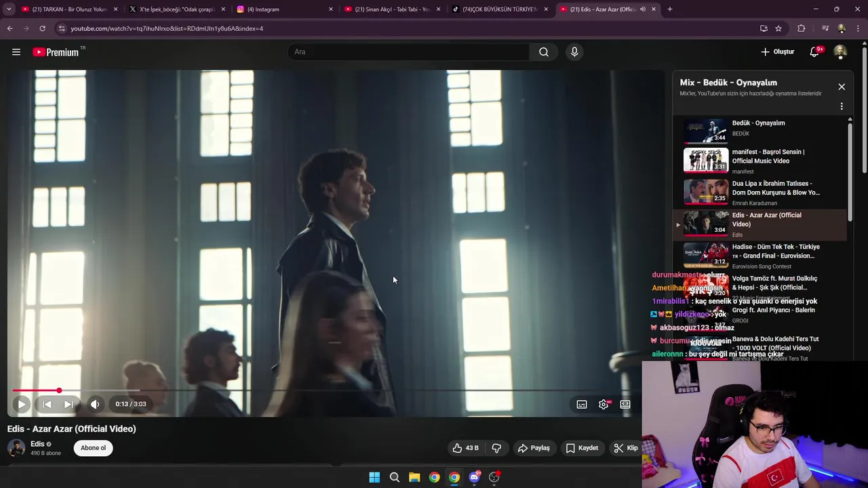Viewport: 868px width, 488px height.
Task: Create a clip with Klip button
Action: (x=625, y=448)
